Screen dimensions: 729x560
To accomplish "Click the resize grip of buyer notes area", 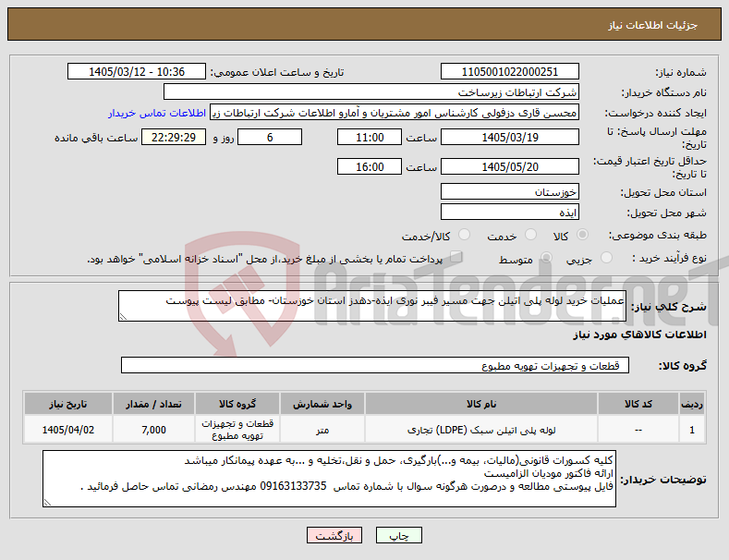I will 47,503.
